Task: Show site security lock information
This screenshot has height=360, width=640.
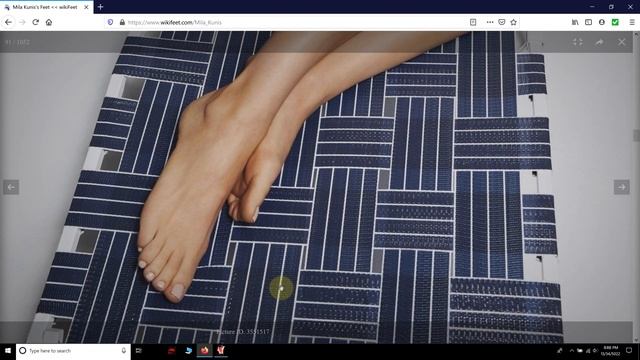Action: (x=122, y=22)
